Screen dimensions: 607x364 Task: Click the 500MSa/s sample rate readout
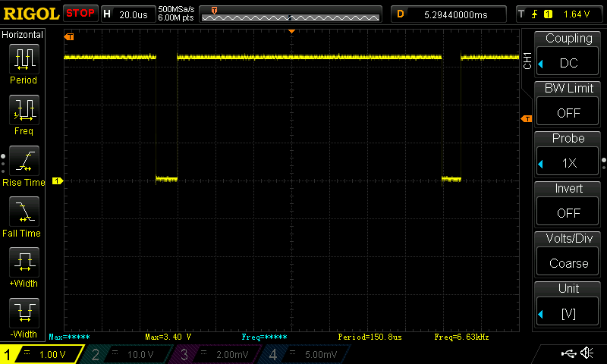coord(176,9)
